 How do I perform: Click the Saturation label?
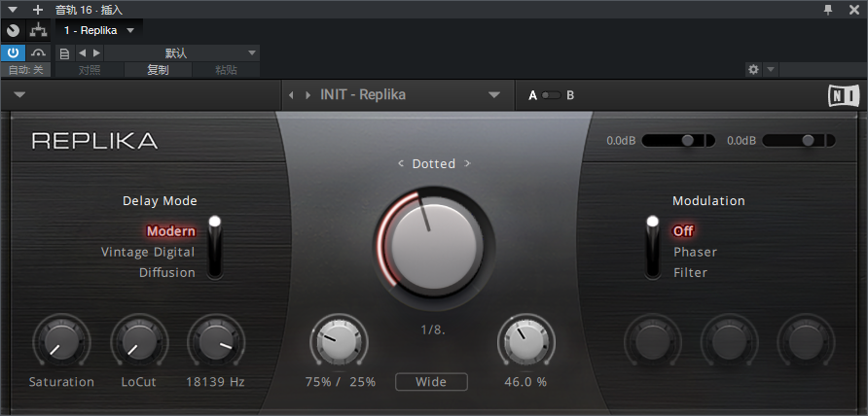click(61, 382)
